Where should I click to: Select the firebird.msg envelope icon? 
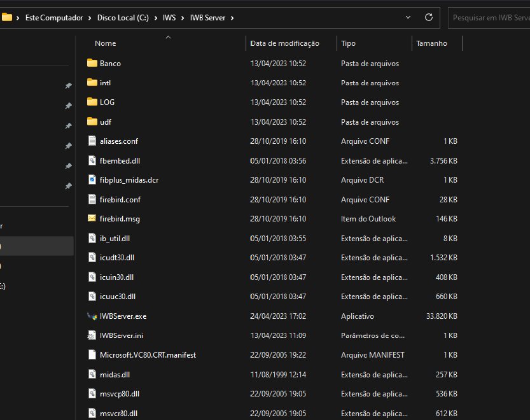(x=92, y=219)
